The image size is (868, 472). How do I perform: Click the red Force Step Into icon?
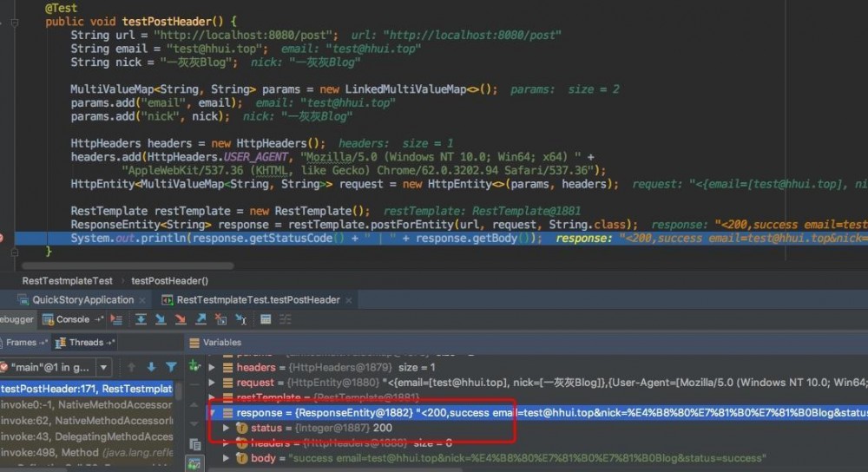181,319
